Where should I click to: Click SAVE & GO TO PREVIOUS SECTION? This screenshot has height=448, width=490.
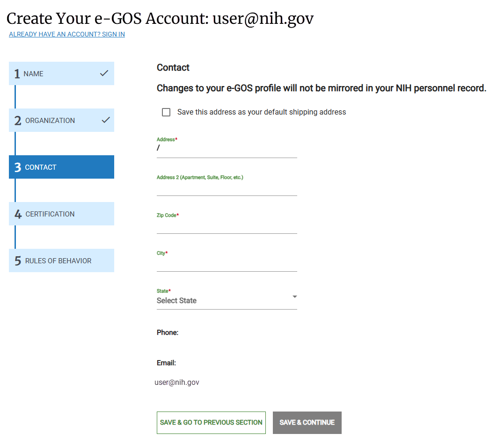click(x=211, y=422)
